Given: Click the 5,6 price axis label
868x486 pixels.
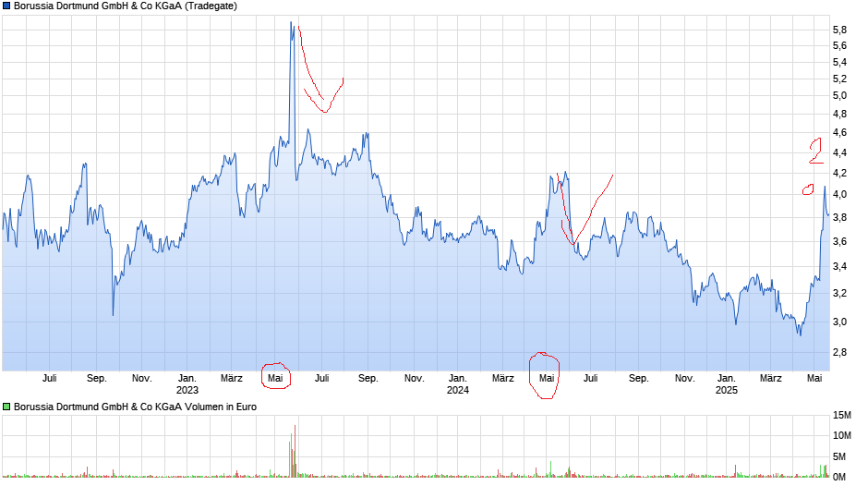Looking at the screenshot, I should click(839, 46).
